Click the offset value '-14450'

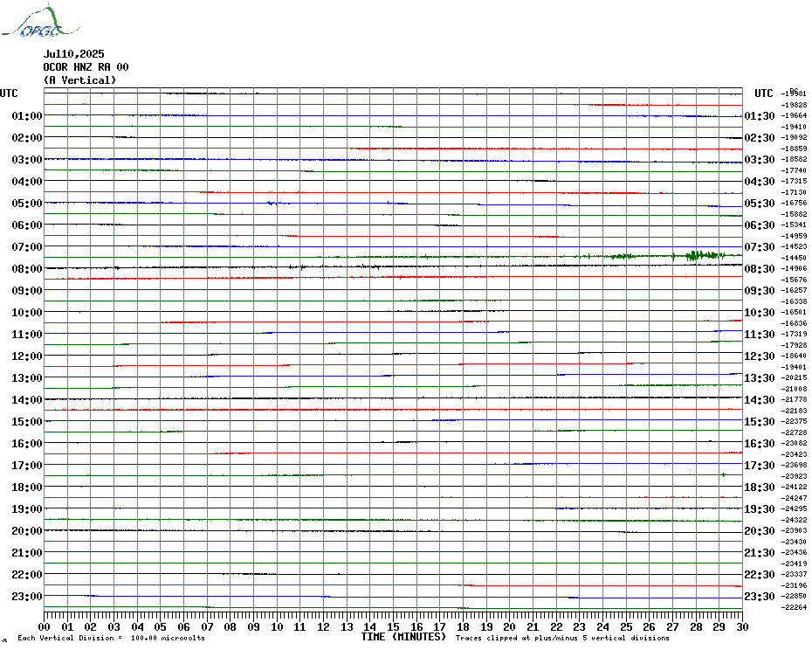tap(794, 258)
